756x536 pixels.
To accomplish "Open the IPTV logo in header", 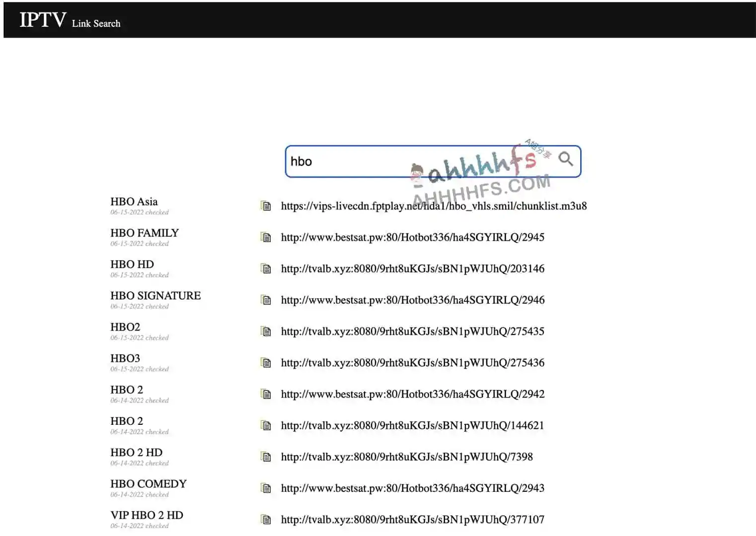I will pos(42,20).
